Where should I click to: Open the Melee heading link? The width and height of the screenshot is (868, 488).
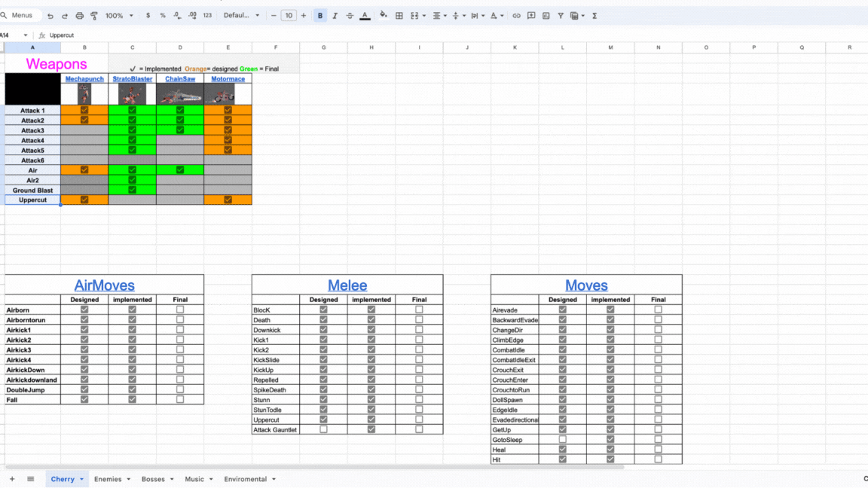point(347,285)
